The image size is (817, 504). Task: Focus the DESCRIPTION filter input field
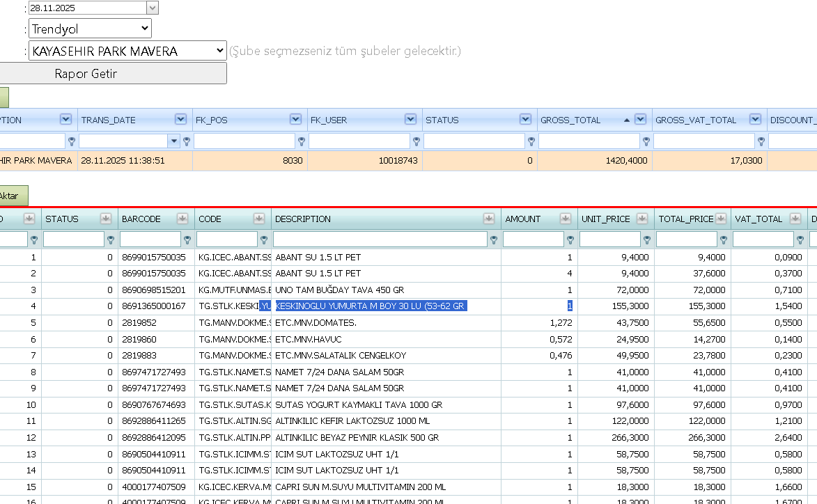click(x=380, y=239)
